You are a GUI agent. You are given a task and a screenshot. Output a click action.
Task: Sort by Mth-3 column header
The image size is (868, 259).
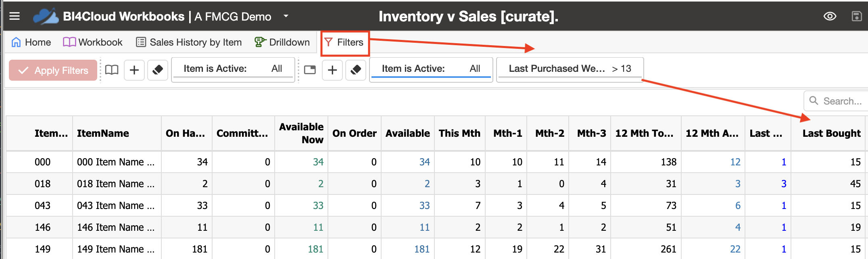(590, 134)
